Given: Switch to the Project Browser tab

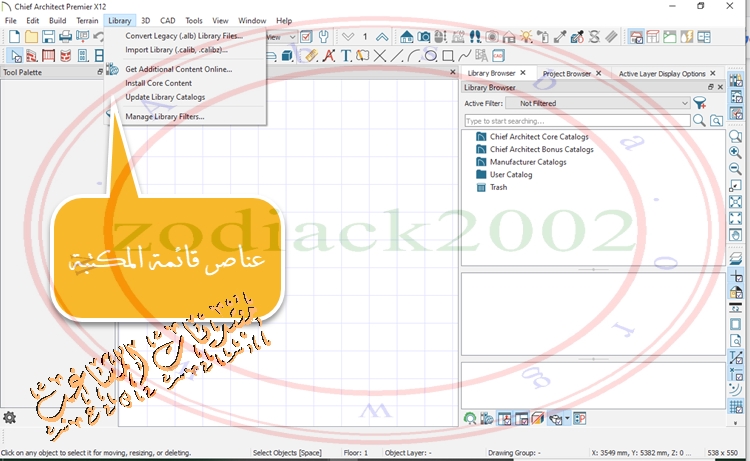Looking at the screenshot, I should 567,74.
